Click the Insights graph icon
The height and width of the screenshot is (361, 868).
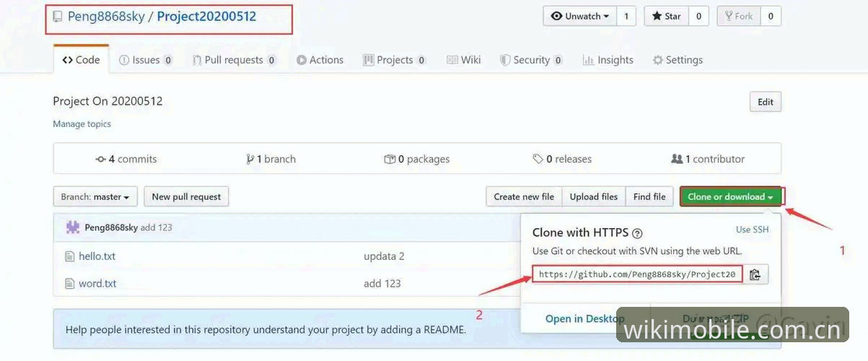(588, 60)
